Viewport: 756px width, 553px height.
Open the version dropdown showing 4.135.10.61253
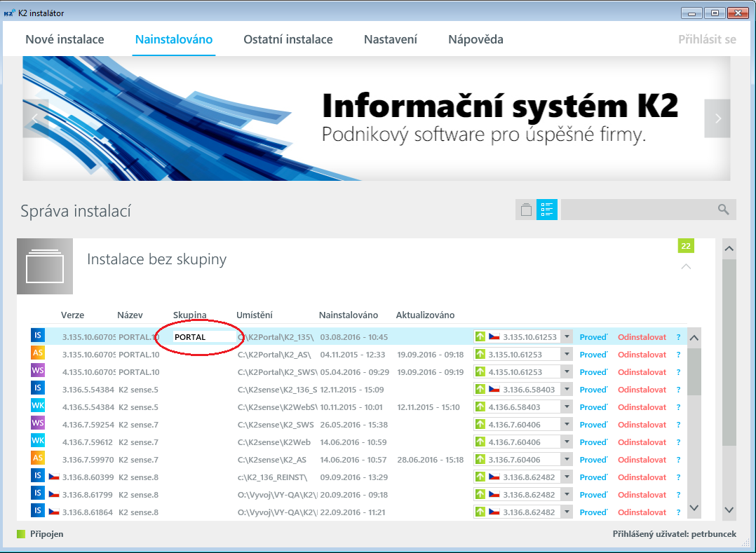(x=567, y=372)
